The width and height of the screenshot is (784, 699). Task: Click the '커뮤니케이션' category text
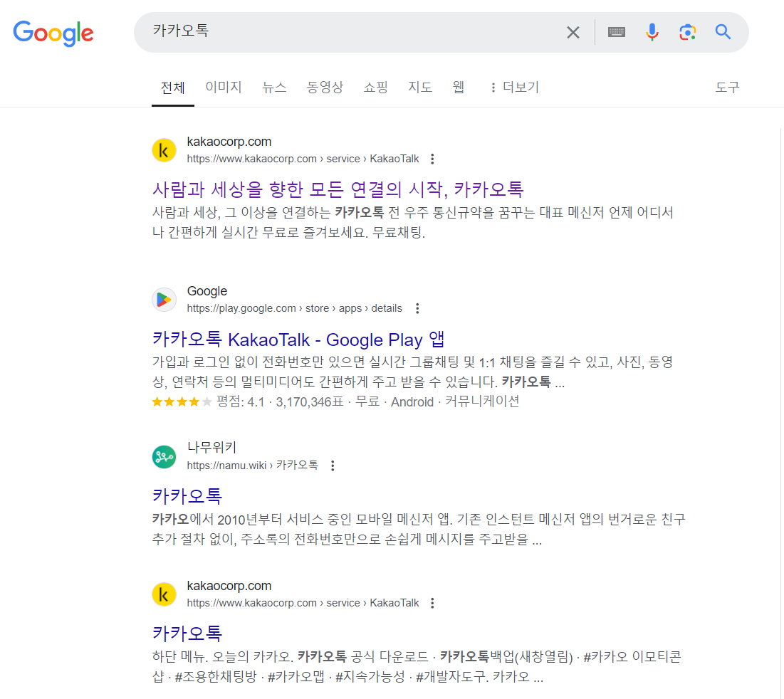pos(482,401)
